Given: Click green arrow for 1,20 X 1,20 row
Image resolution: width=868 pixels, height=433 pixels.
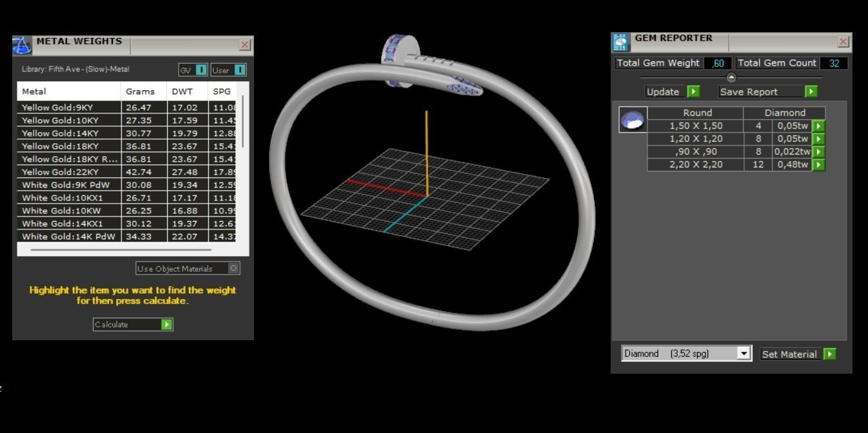Looking at the screenshot, I should coord(818,139).
